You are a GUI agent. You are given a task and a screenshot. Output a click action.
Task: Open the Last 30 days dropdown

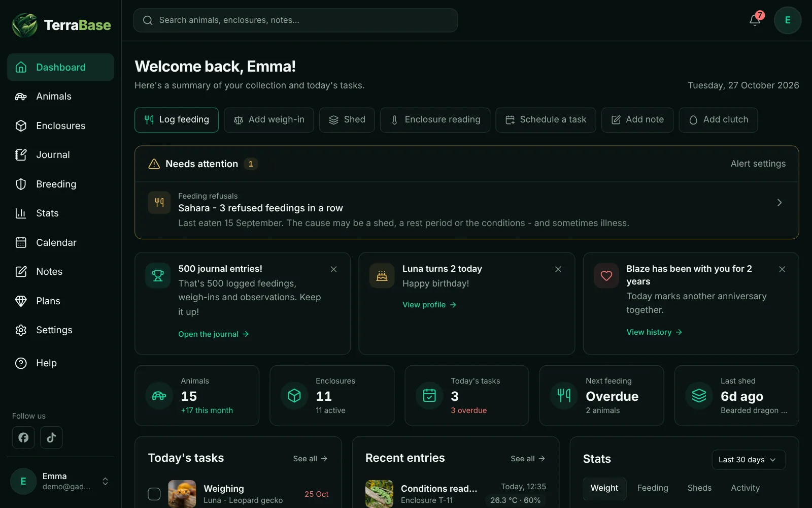[749, 460]
